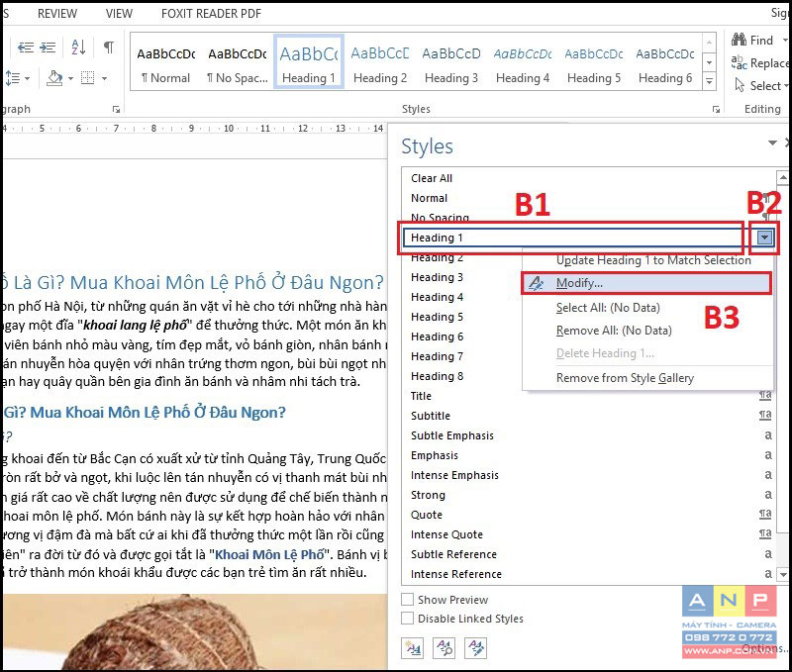Apply Heading 5 from the ribbon gallery
This screenshot has width=792, height=672.
(x=593, y=62)
